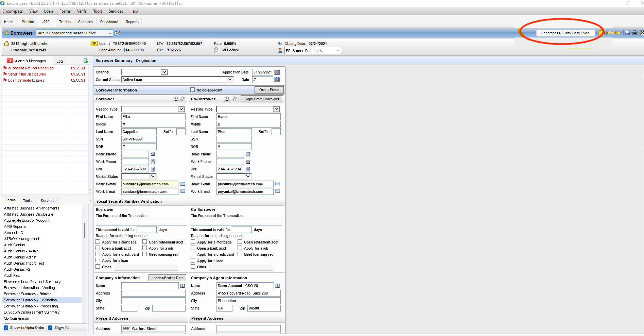
Task: Click the save loan disk icon
Action: click(628, 33)
